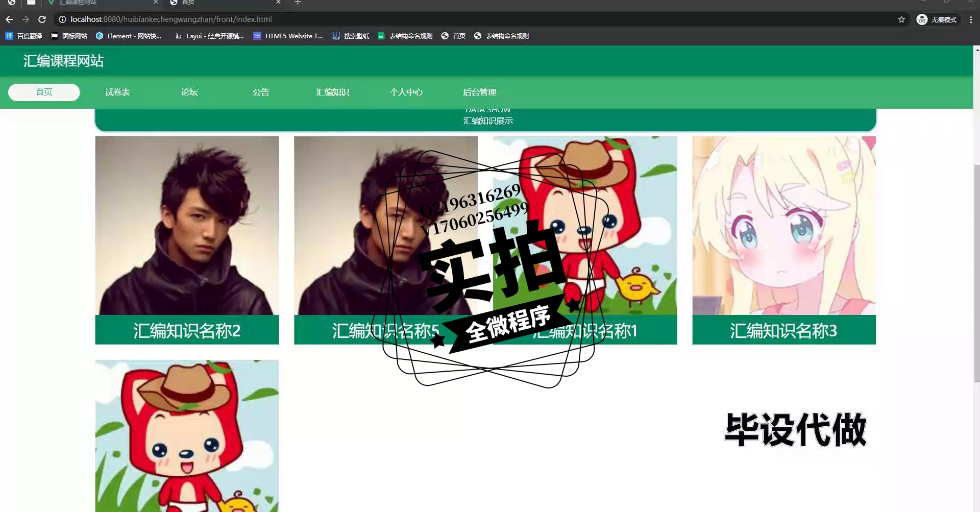Open the 汇编知识 navigation item
Image resolution: width=980 pixels, height=512 pixels.
click(x=332, y=92)
